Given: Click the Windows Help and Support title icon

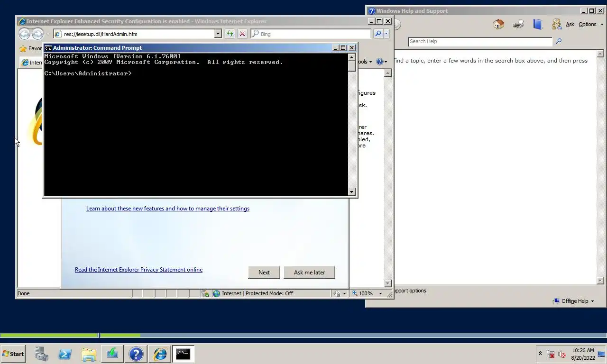Looking at the screenshot, I should (371, 11).
